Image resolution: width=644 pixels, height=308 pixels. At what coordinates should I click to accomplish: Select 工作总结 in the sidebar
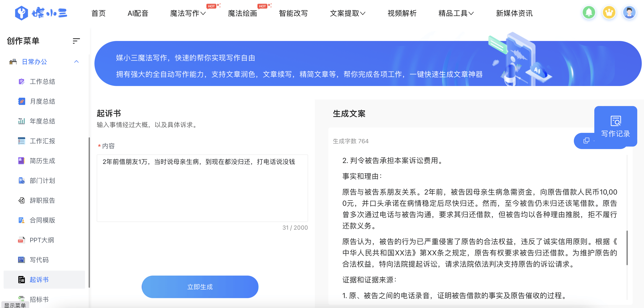tap(42, 82)
